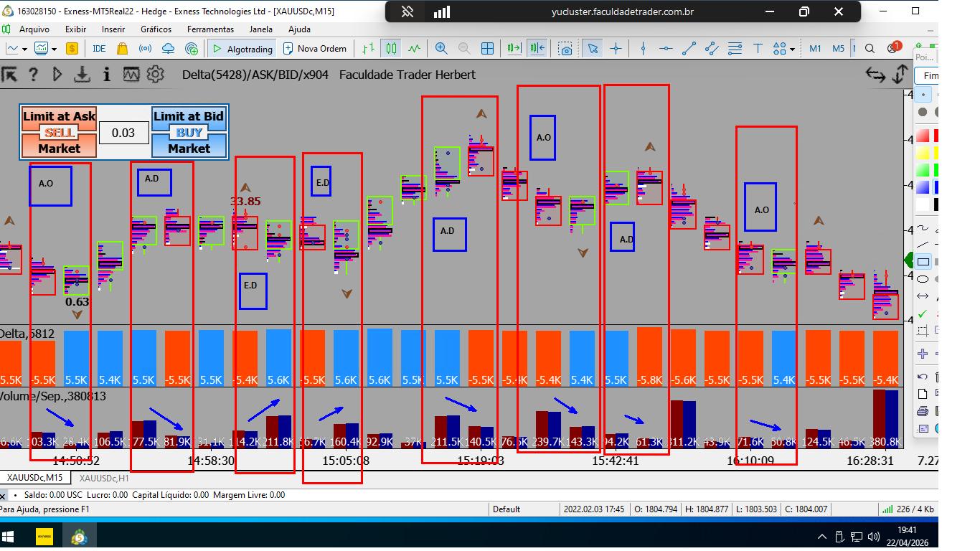
Task: Click the gold dollar sign icon
Action: tap(72, 49)
